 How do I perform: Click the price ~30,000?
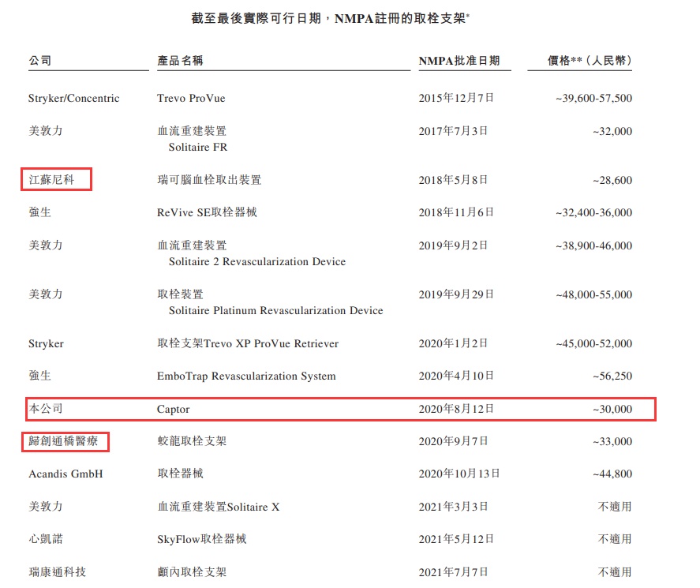[x=612, y=410]
